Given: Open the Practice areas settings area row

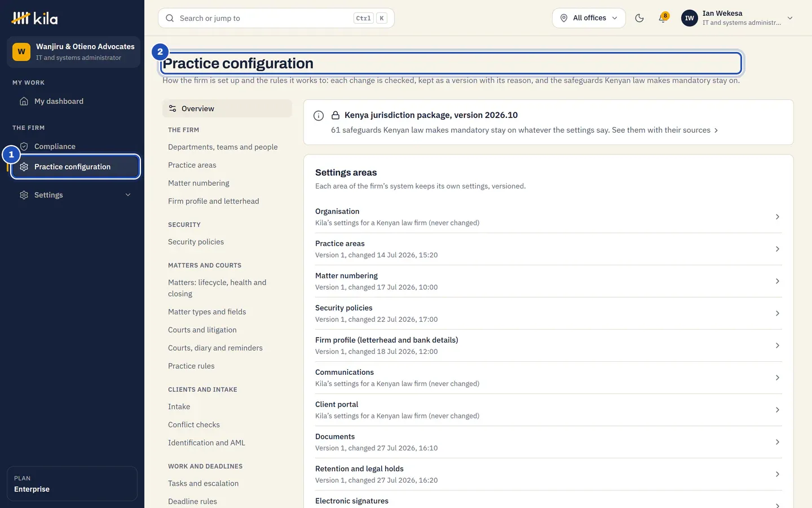Looking at the screenshot, I should tap(548, 249).
